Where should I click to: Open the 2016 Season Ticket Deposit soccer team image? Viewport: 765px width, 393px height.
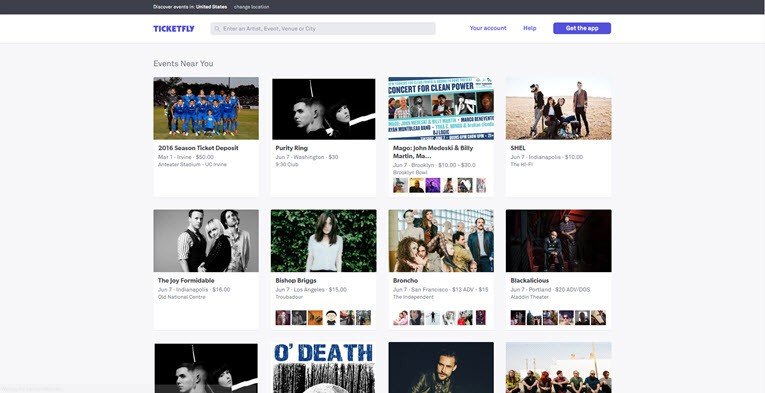click(x=206, y=108)
